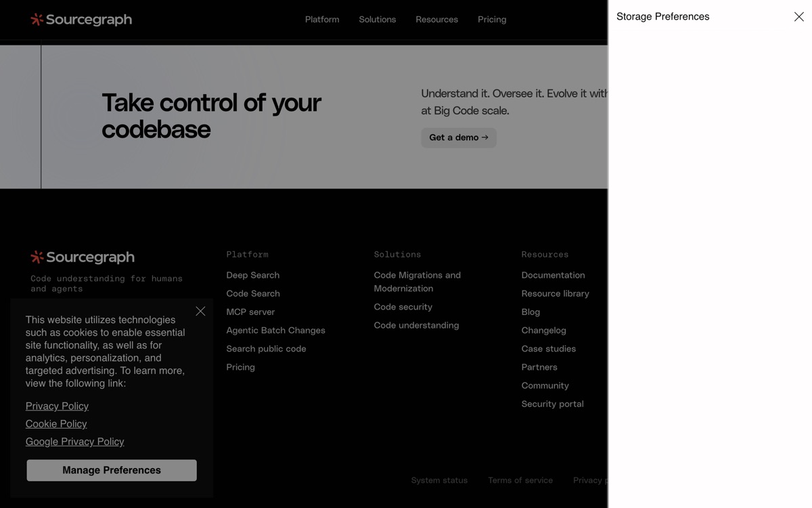812x508 pixels.
Task: Click the Sourcegraph logo in top header
Action: point(81,20)
